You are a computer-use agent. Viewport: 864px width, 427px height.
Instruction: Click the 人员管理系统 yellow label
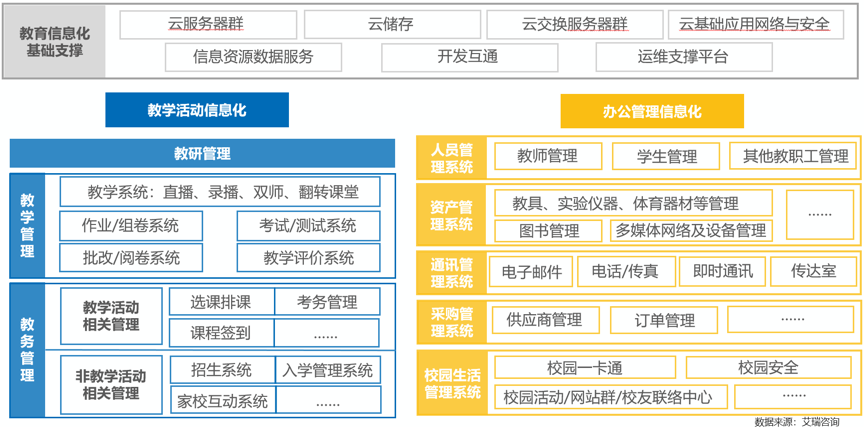pyautogui.click(x=451, y=159)
